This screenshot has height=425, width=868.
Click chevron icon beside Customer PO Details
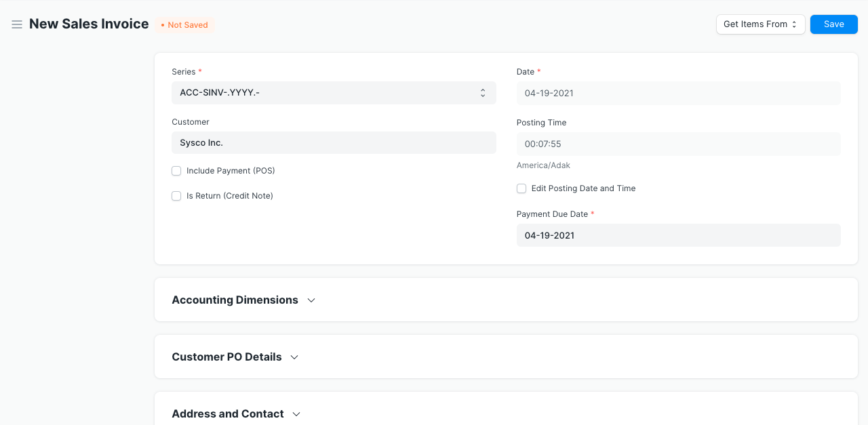click(x=294, y=357)
